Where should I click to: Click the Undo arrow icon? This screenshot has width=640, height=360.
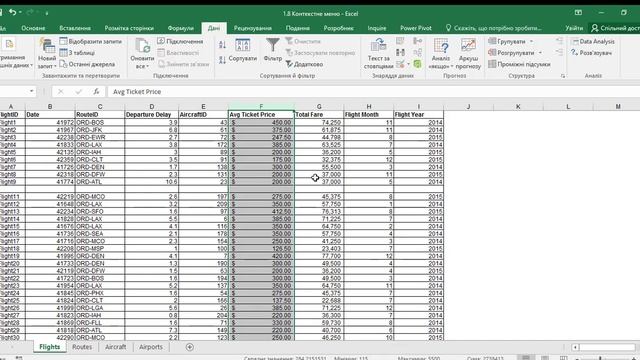[x=13, y=12]
